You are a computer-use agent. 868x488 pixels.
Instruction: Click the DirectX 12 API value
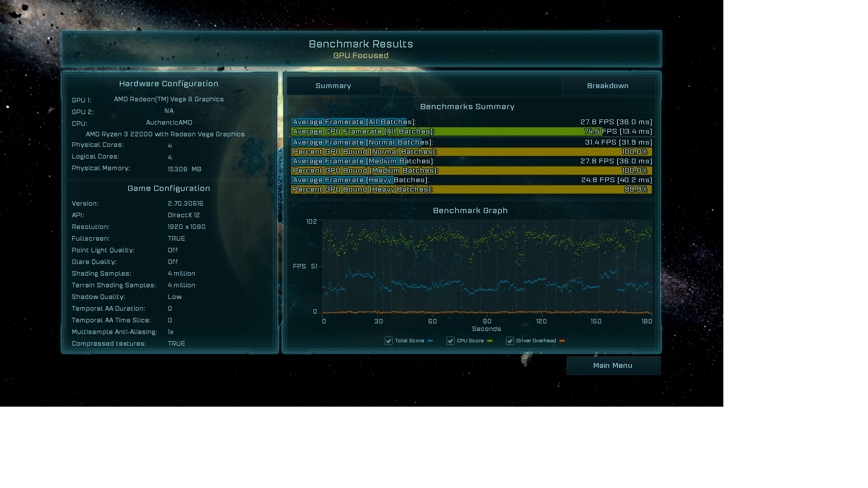pos(184,215)
